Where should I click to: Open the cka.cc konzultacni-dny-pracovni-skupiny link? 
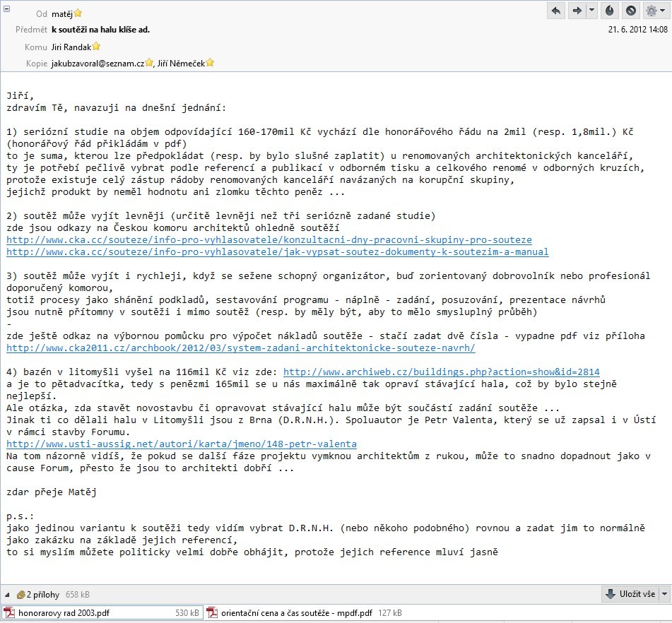269,240
